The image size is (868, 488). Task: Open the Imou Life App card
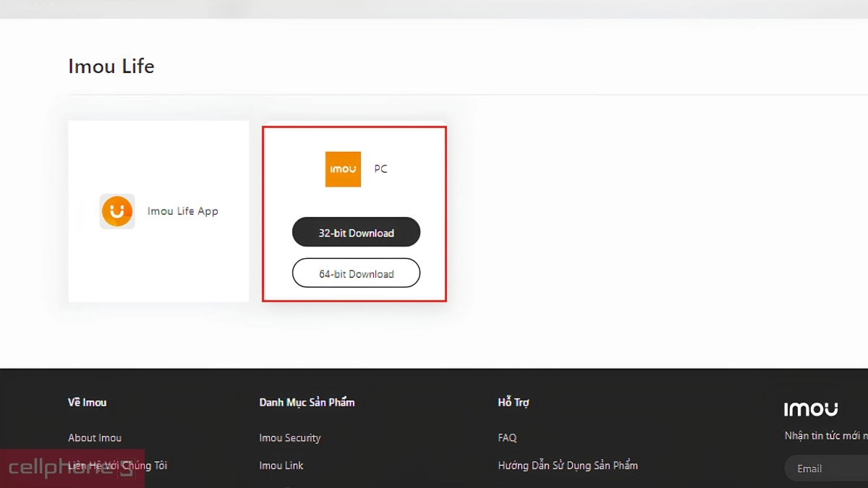click(x=158, y=211)
